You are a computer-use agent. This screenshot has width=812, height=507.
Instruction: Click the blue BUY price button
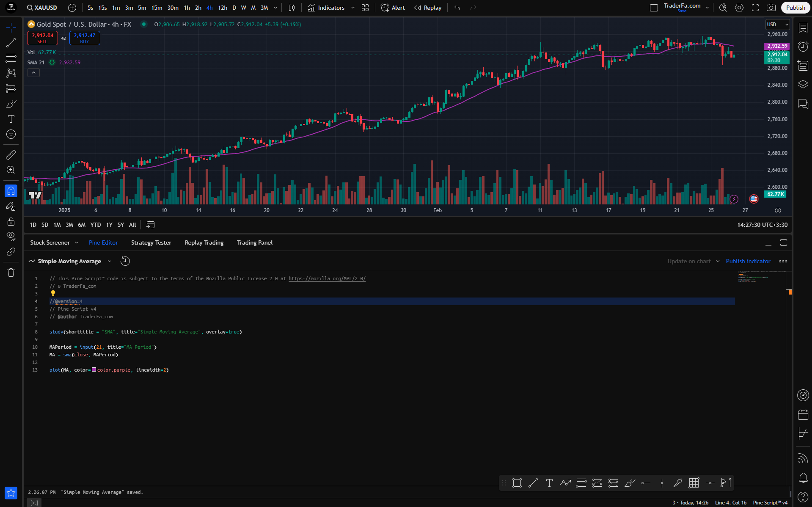85,38
